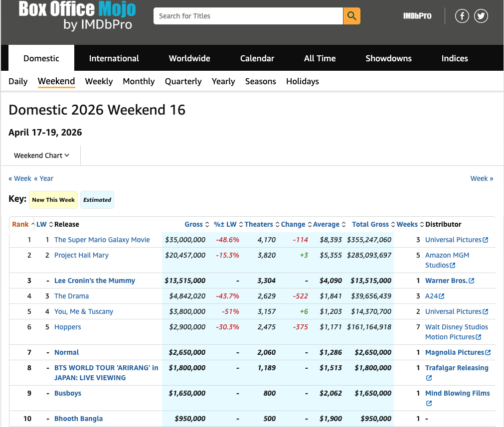Screen dimensions: 504x427
Task: Open the IMDbPro header link
Action: (417, 16)
